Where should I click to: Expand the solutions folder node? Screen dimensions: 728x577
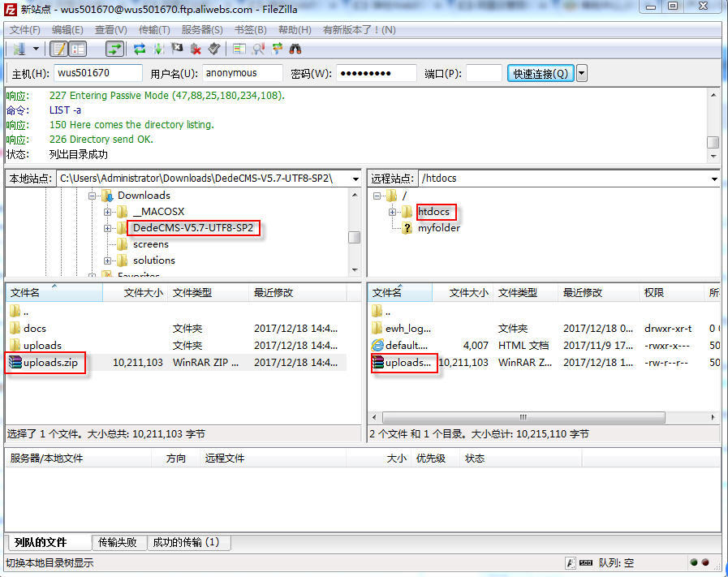pos(107,261)
